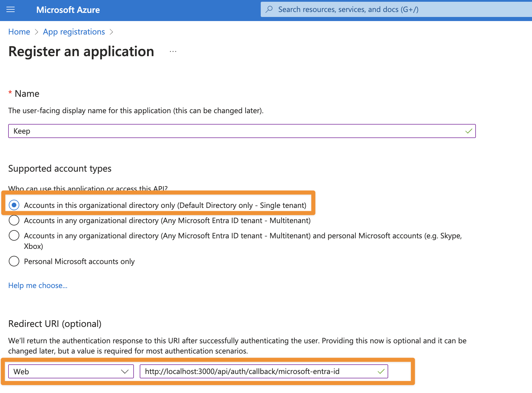Open the ellipsis more options menu
Screen dimensions: 532x393
tap(173, 52)
